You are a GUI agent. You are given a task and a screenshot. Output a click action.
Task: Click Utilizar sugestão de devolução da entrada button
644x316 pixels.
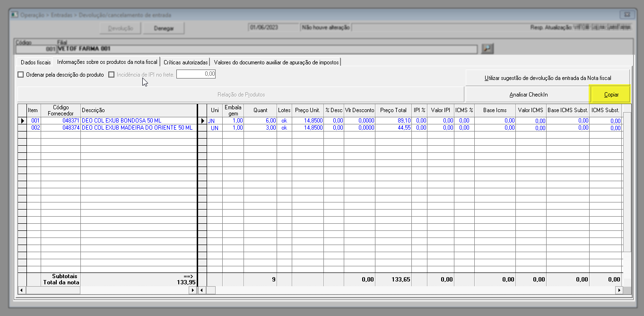point(548,78)
